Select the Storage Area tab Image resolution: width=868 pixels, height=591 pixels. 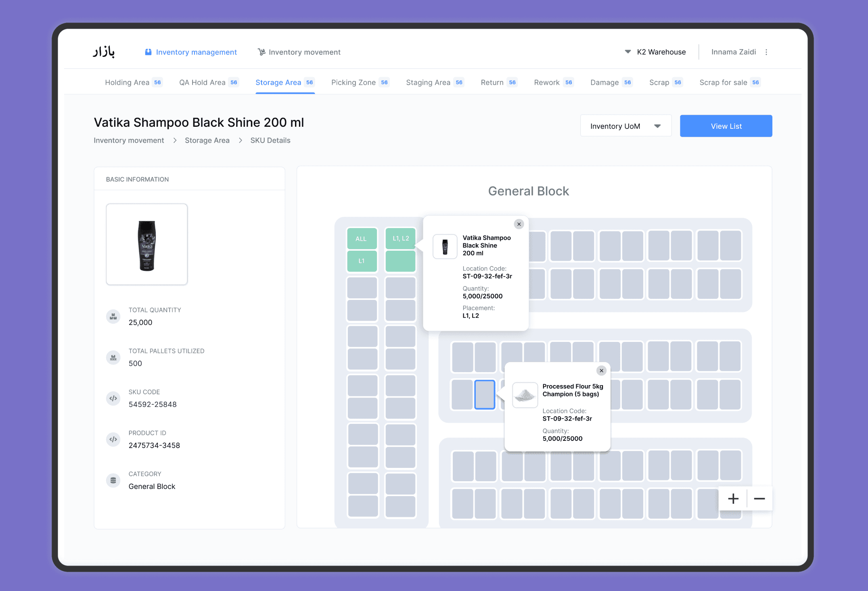[x=285, y=82]
